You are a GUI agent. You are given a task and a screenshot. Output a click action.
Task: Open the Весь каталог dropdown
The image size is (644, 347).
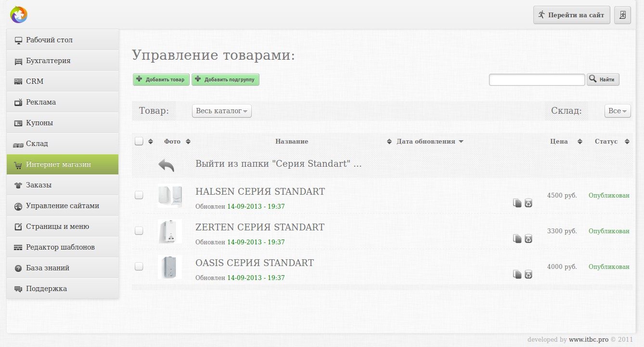tap(222, 111)
